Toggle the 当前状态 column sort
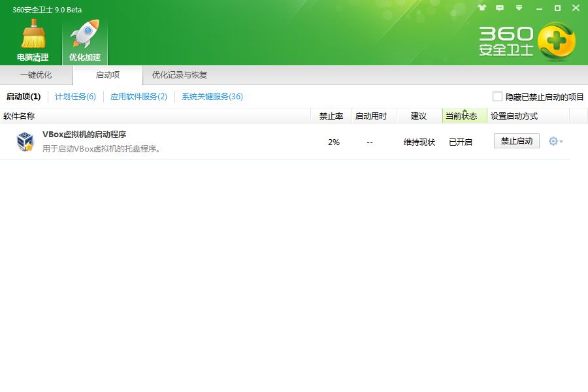The height and width of the screenshot is (392, 588). [x=463, y=116]
